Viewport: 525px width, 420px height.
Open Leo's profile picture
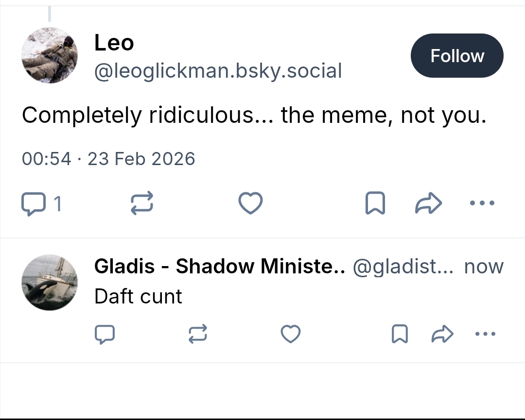(x=50, y=55)
